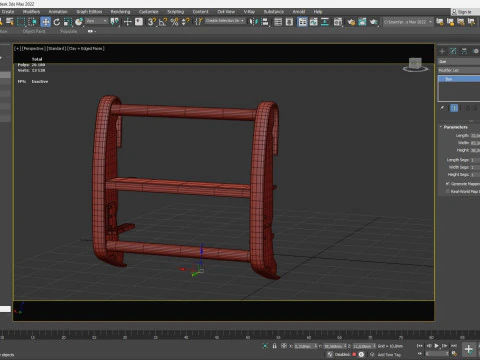Image resolution: width=480 pixels, height=360 pixels.
Task: Toggle Angle Snap
Action: (x=163, y=22)
